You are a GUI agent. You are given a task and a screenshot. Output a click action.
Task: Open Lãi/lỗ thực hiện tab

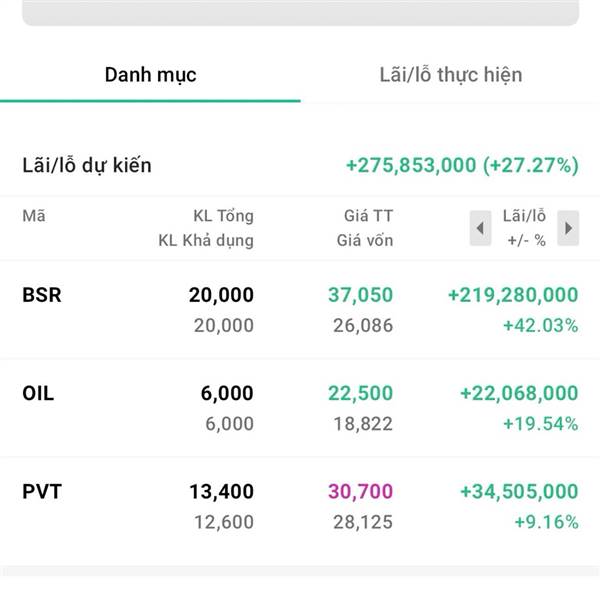[x=450, y=75]
